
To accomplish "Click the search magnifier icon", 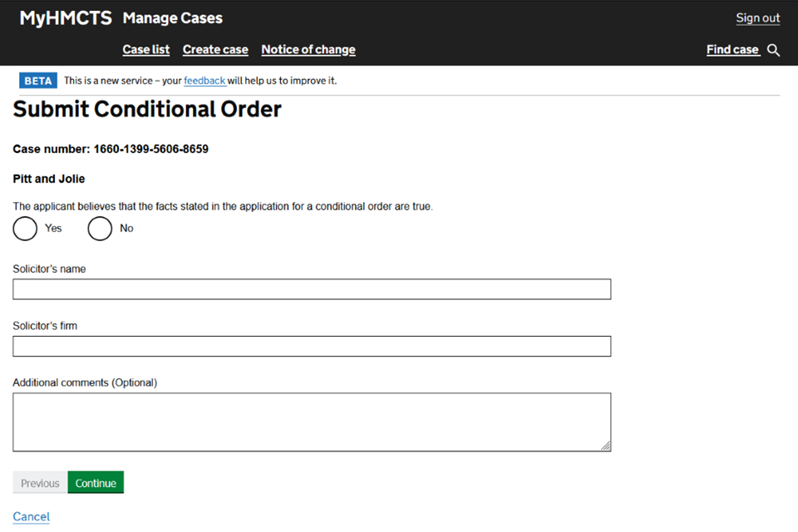I will (773, 51).
